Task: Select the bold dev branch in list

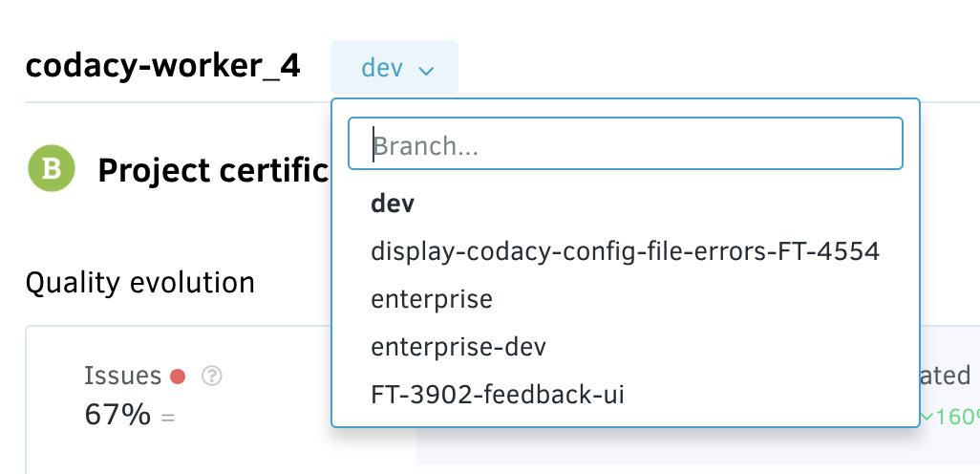Action: point(393,204)
